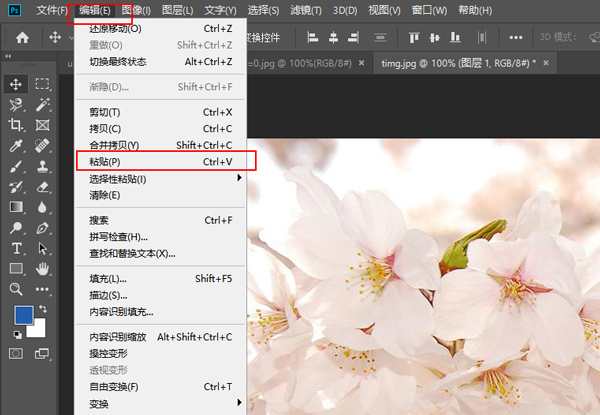Choose the Eyedropper tool
Image resolution: width=600 pixels, height=415 pixels.
[17, 146]
